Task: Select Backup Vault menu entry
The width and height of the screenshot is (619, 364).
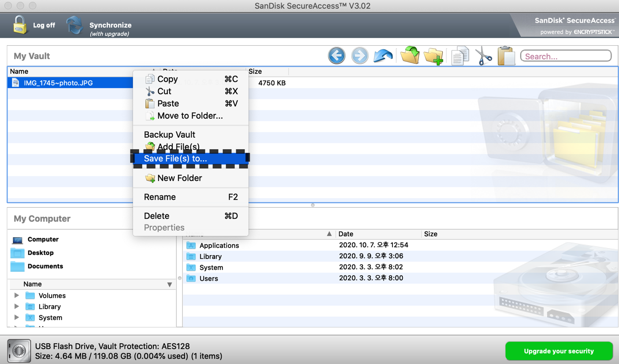Action: point(191,135)
